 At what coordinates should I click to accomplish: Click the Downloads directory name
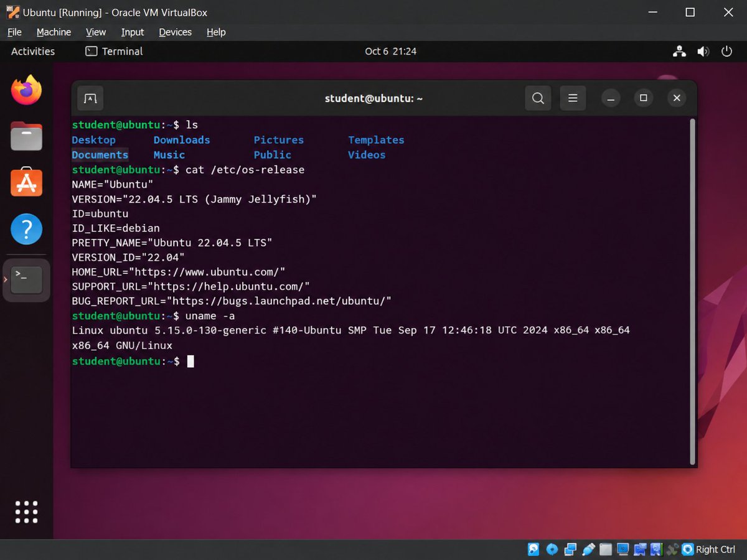[x=182, y=140]
